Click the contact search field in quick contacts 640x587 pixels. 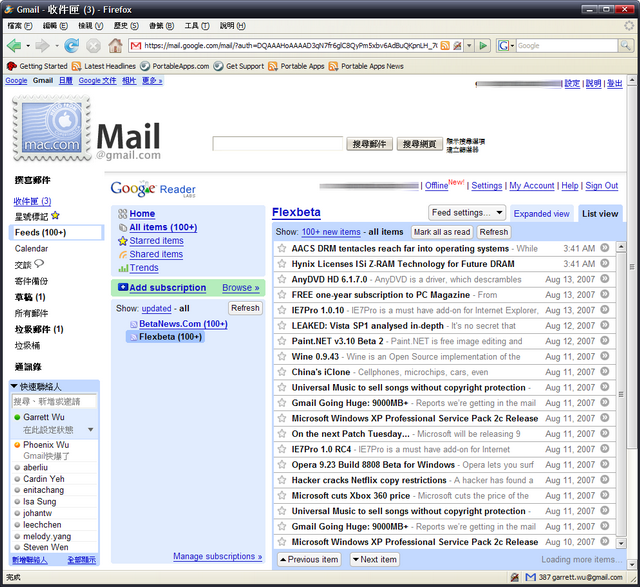point(54,401)
